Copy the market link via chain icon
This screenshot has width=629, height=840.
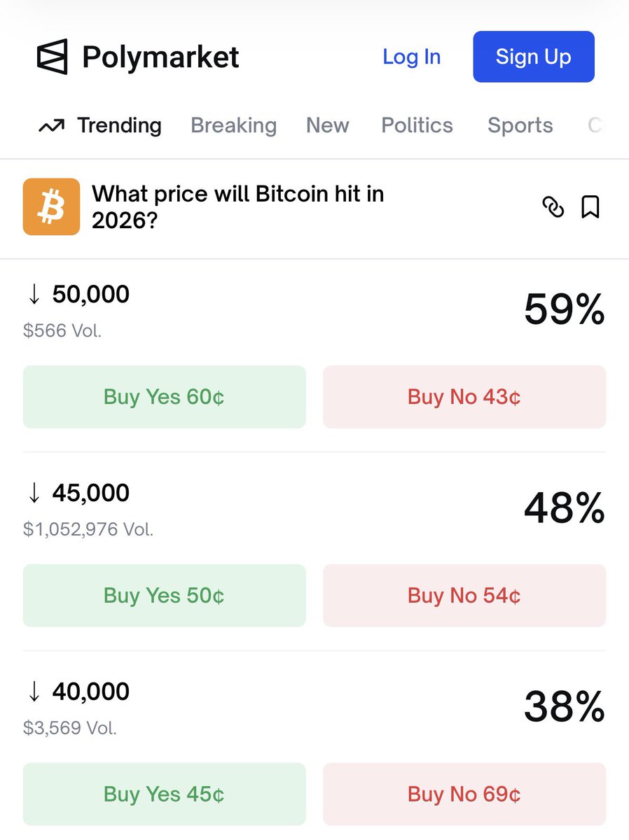click(553, 207)
